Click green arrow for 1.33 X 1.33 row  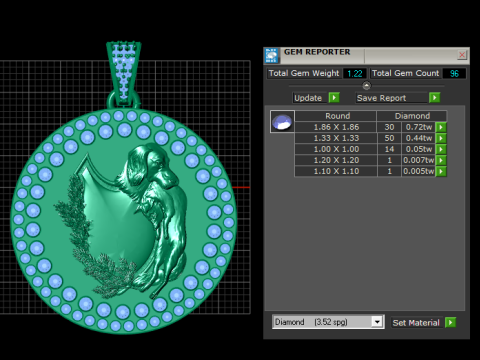[x=441, y=138]
